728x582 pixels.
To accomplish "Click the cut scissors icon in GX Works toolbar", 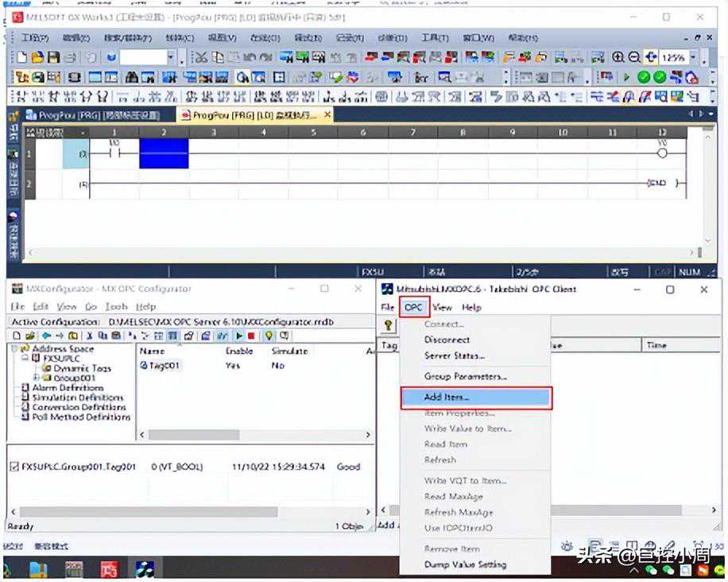I will (x=200, y=58).
